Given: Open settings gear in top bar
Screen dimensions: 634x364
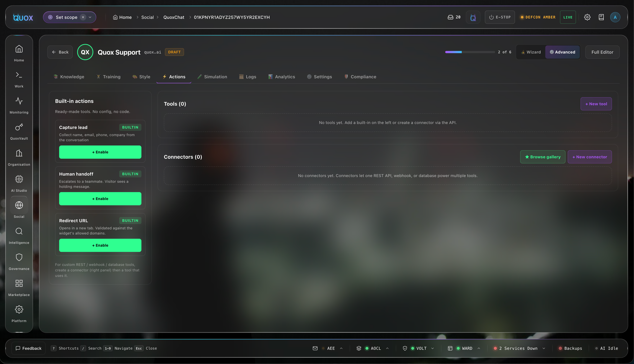Looking at the screenshot, I should click(x=587, y=17).
